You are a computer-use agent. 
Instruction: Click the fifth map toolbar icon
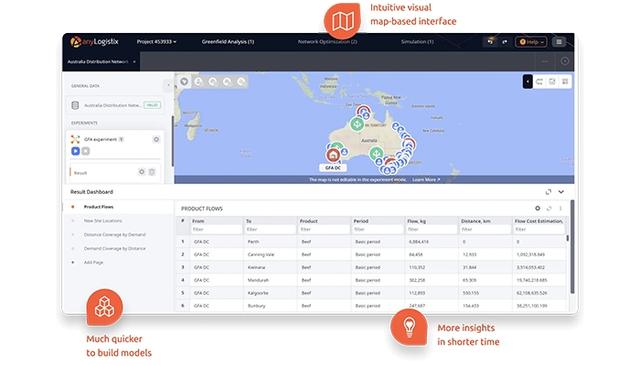click(x=241, y=82)
